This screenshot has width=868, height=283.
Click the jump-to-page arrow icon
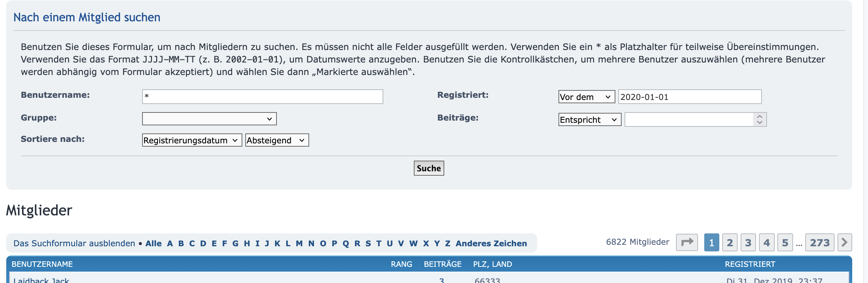point(687,243)
